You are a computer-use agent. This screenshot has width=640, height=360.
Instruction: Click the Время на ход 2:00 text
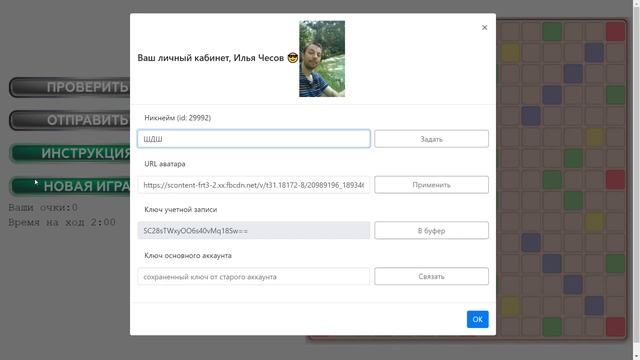pyautogui.click(x=62, y=222)
